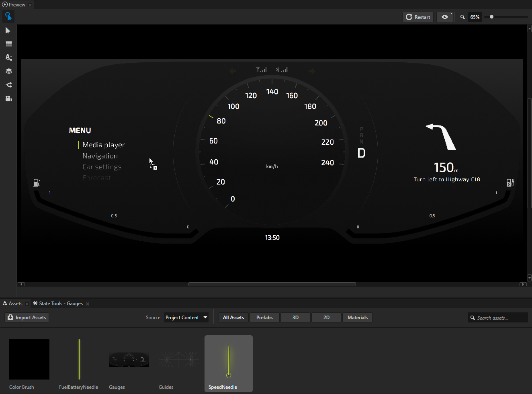Select the arrow selection tool

tap(8, 31)
